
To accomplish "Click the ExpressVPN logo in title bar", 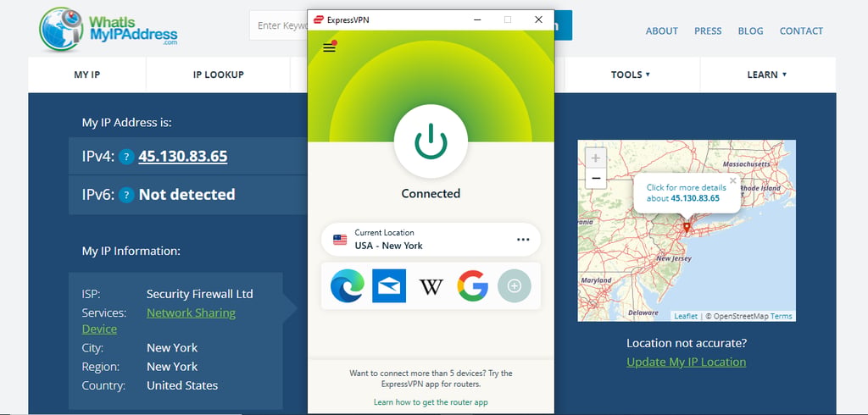I will pos(319,20).
